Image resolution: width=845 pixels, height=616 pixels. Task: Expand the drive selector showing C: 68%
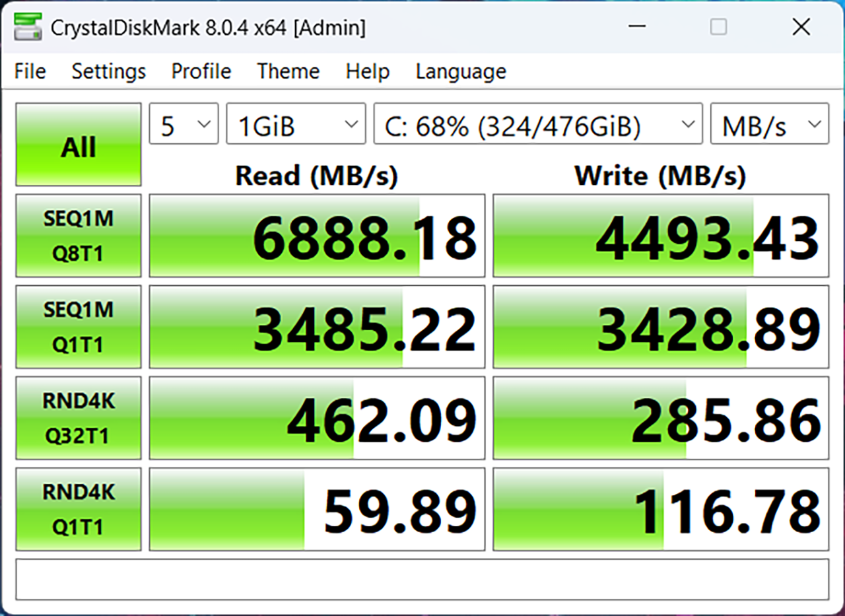[x=538, y=123]
